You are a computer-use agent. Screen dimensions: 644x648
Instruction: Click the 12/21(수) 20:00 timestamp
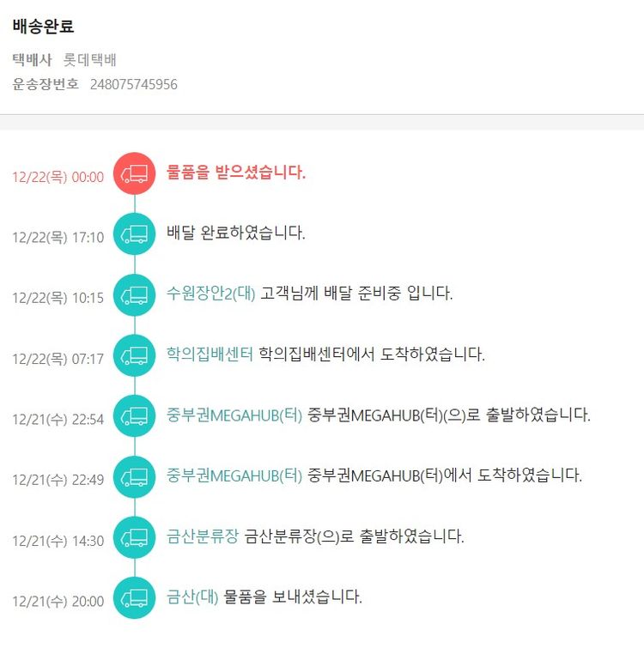click(x=58, y=601)
